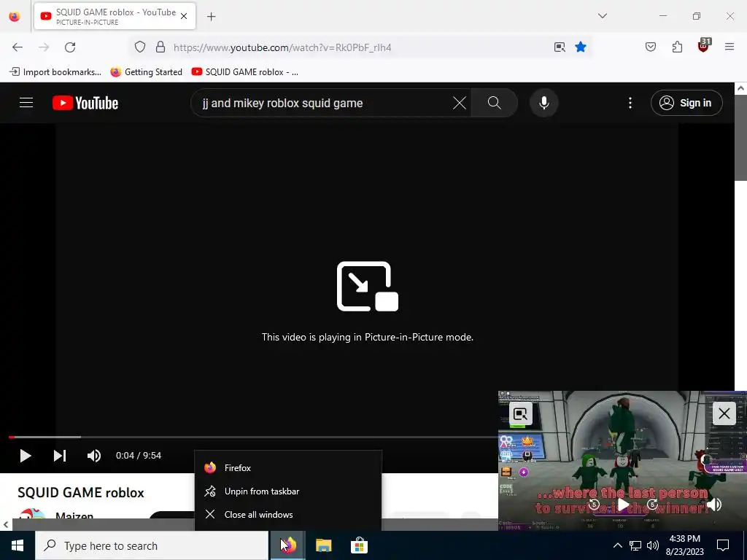View site security via padlock icon

[x=160, y=47]
